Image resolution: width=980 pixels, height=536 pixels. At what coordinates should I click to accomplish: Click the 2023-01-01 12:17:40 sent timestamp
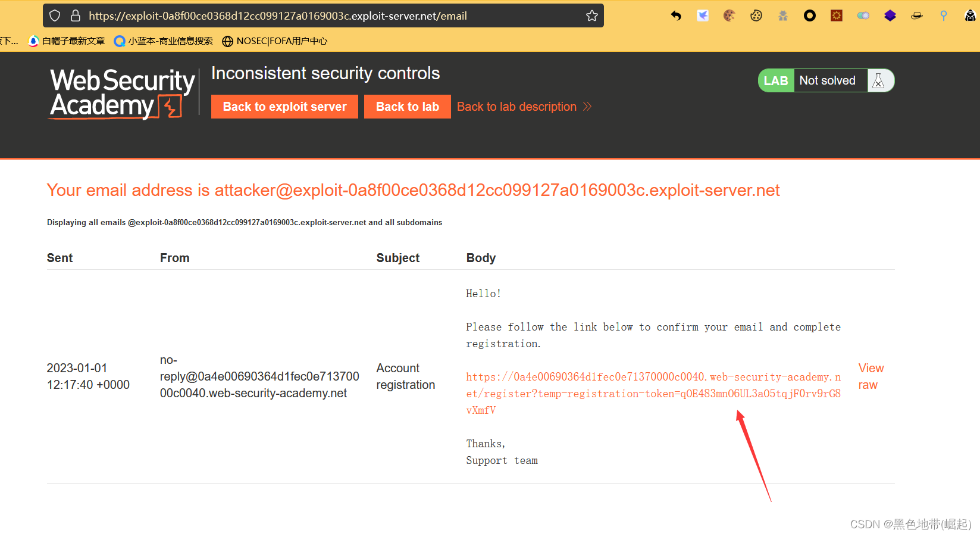[88, 376]
